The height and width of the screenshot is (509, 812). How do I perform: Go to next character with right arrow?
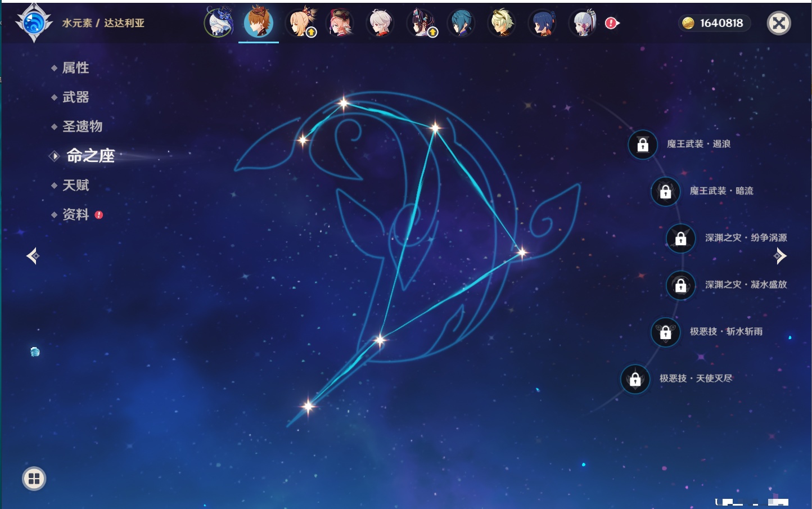pos(780,256)
